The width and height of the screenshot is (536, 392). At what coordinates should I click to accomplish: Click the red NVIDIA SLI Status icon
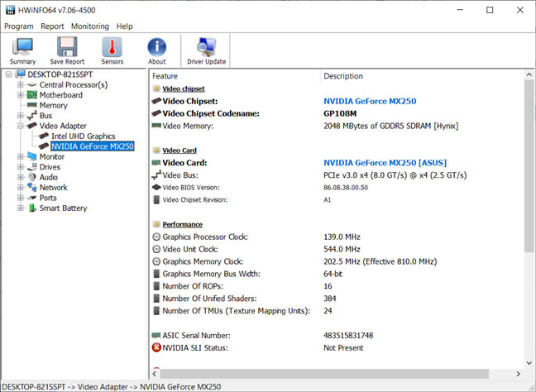coord(156,347)
